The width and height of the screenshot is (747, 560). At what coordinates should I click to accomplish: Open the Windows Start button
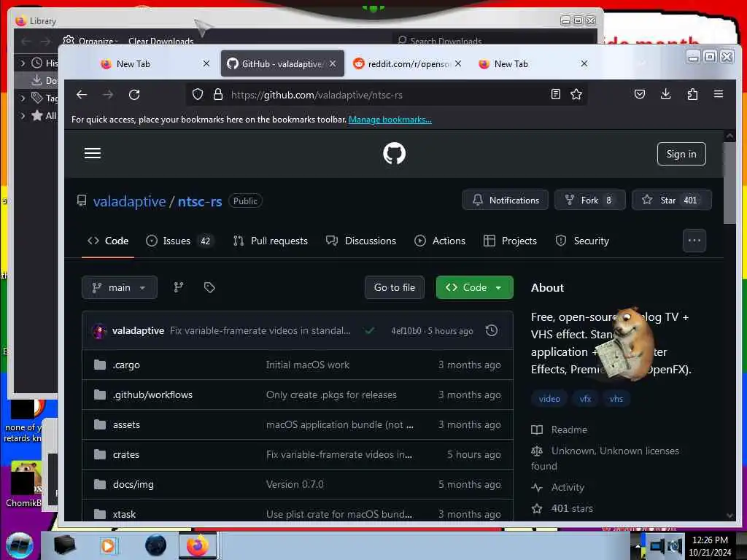click(x=20, y=545)
